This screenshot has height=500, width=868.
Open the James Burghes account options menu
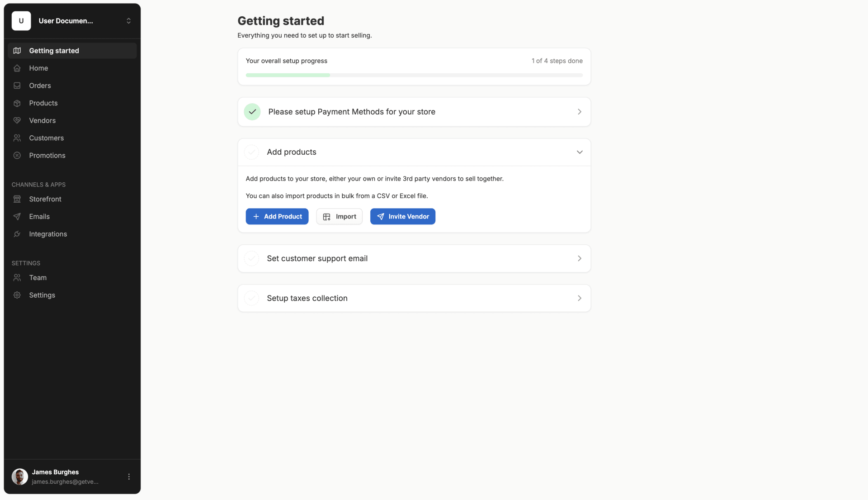129,476
